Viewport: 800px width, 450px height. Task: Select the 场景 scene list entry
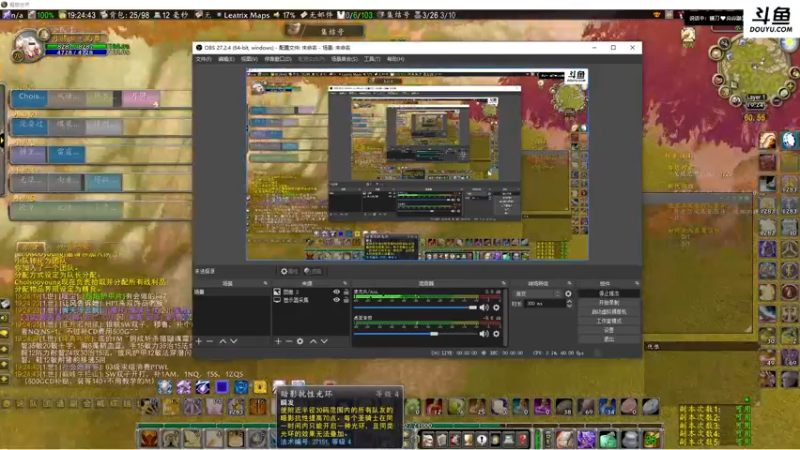[232, 292]
